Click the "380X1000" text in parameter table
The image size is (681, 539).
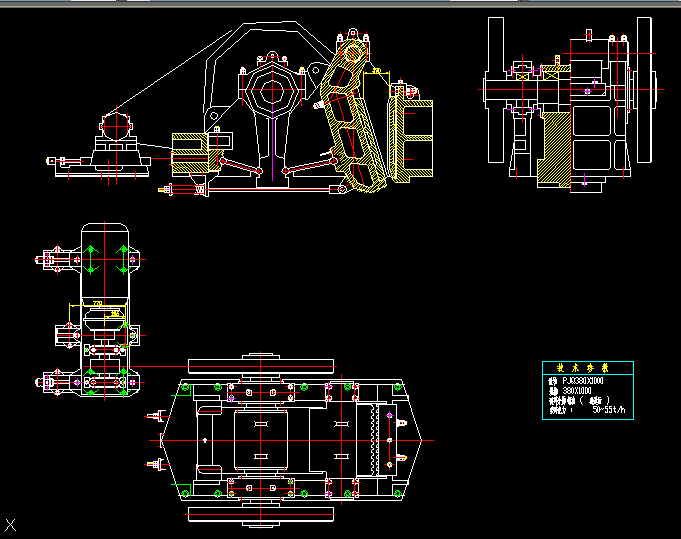coord(577,391)
